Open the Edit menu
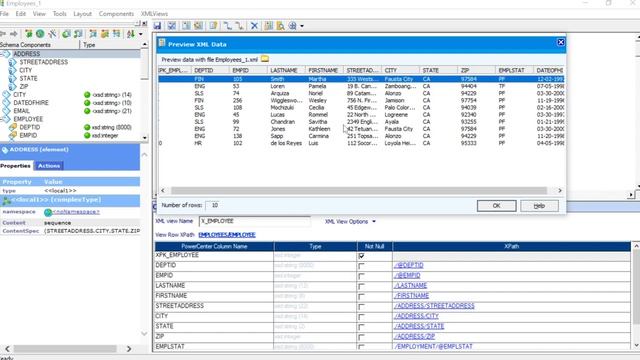The image size is (640, 360). click(x=20, y=13)
